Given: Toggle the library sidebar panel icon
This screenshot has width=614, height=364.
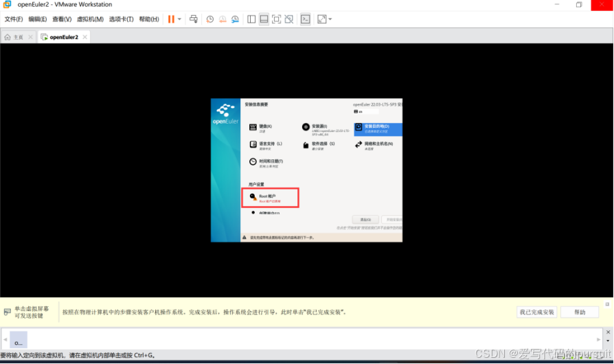Looking at the screenshot, I should tap(251, 19).
